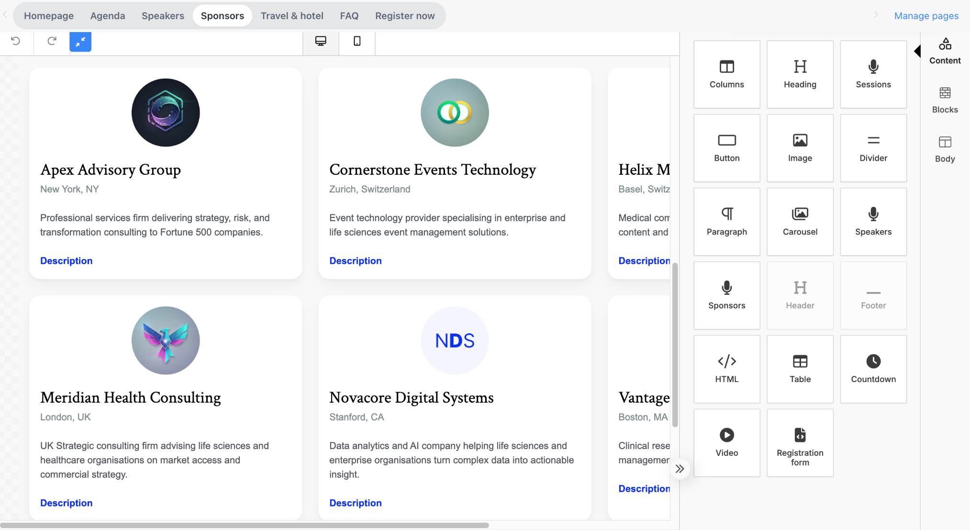Click the Boston, MA location text
Viewport: 980px width, 530px height.
tap(643, 417)
